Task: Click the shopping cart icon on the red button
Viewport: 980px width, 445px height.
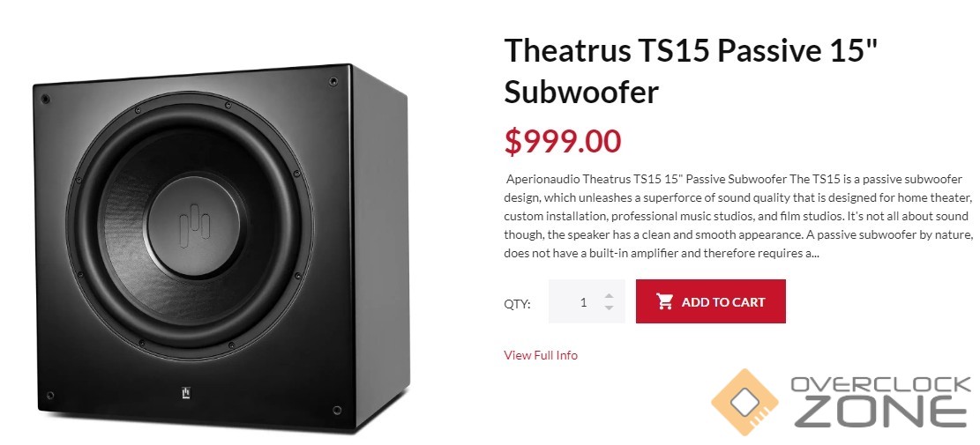Action: pos(665,301)
